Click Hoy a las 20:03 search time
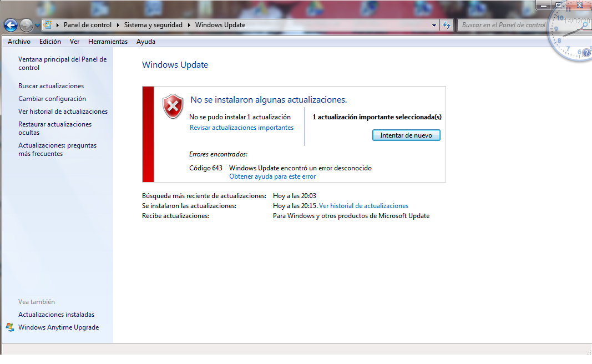 click(295, 195)
